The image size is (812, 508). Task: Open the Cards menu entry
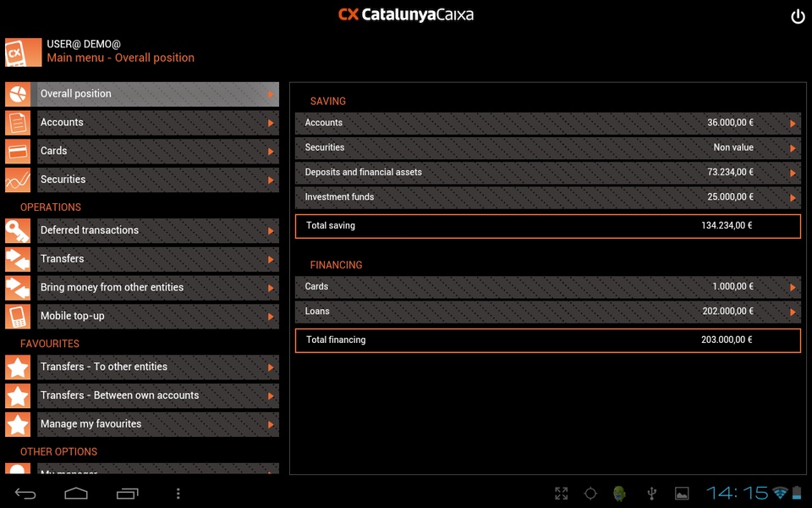[x=158, y=152]
